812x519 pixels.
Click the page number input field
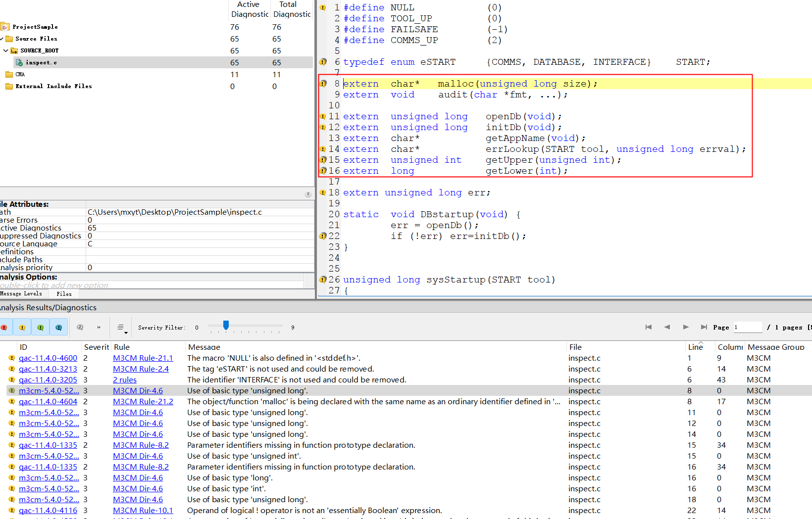747,327
